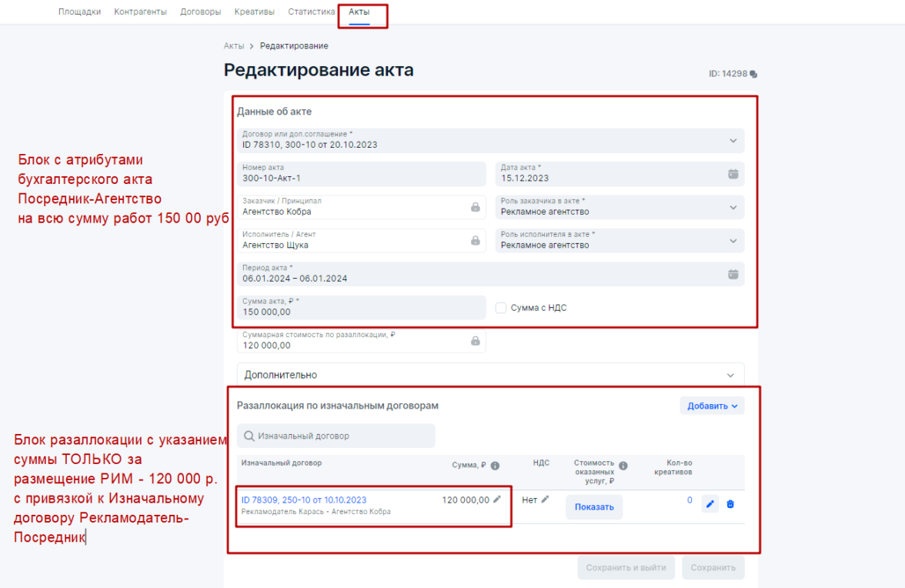
Task: Click creatives count 0 in table row
Action: click(690, 500)
